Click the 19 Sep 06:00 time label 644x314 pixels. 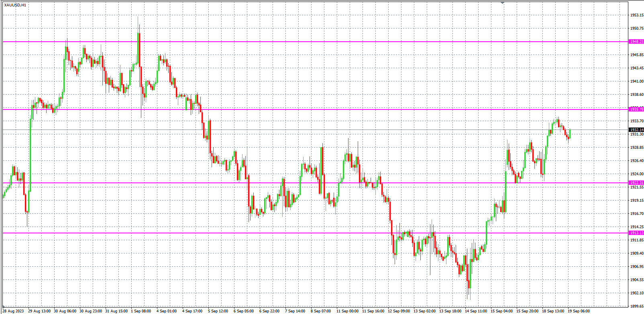pos(579,311)
